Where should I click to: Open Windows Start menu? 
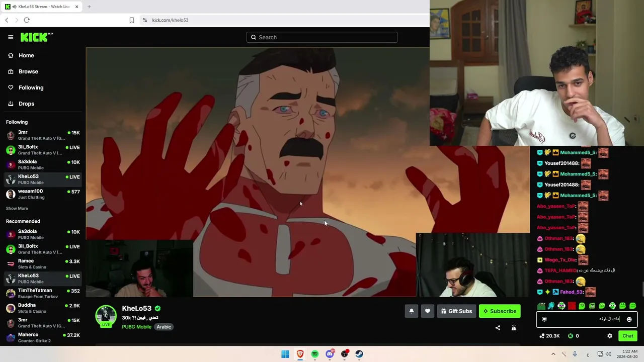285,354
